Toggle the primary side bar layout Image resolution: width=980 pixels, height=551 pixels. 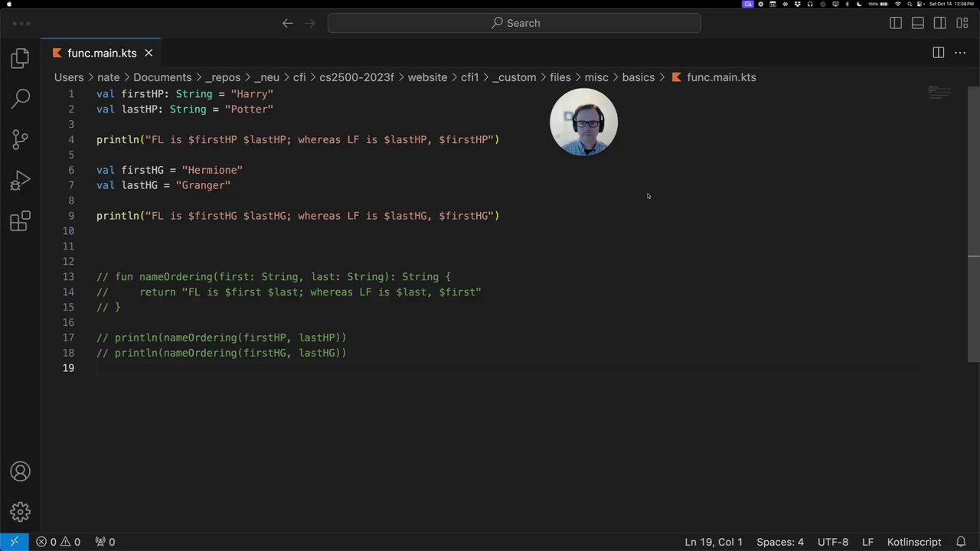pyautogui.click(x=896, y=23)
